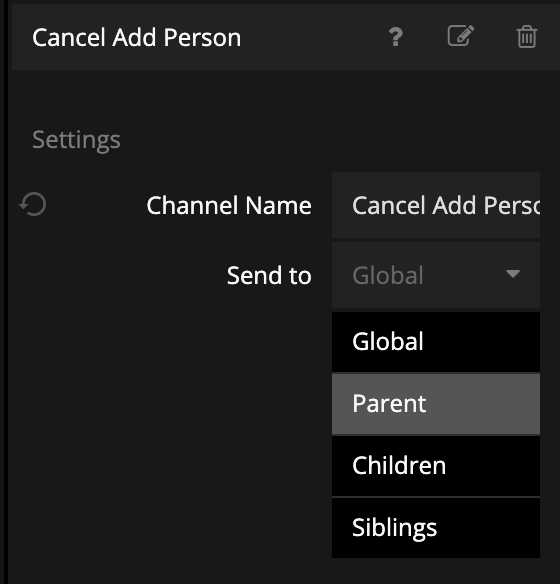
Task: Choose Global from the Send to list
Action: tap(436, 342)
